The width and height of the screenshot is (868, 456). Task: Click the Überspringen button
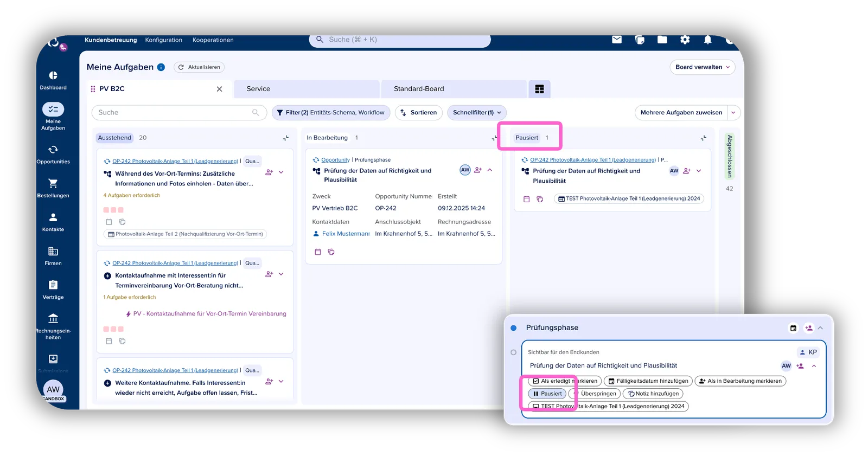[595, 394]
